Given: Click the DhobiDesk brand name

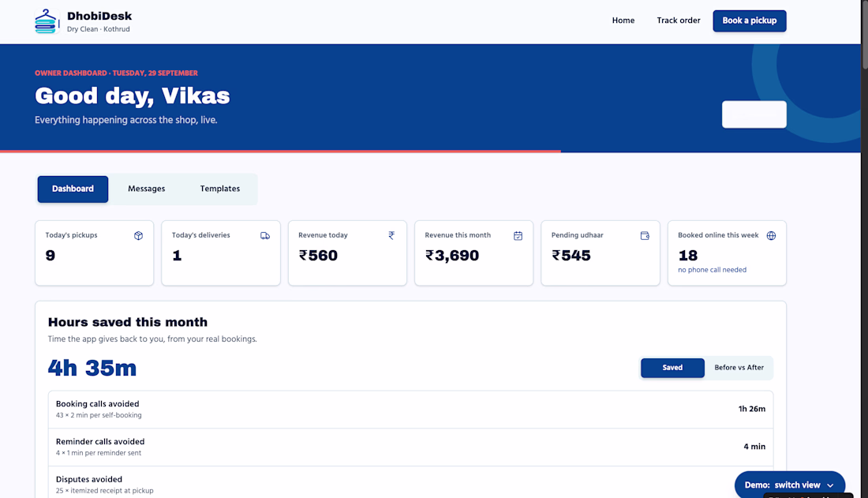Looking at the screenshot, I should 99,16.
